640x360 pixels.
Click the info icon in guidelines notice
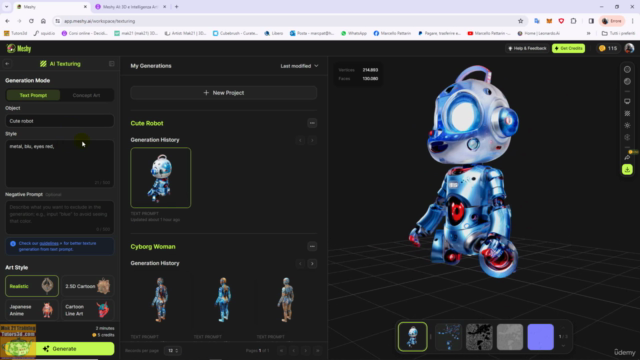coord(13,244)
